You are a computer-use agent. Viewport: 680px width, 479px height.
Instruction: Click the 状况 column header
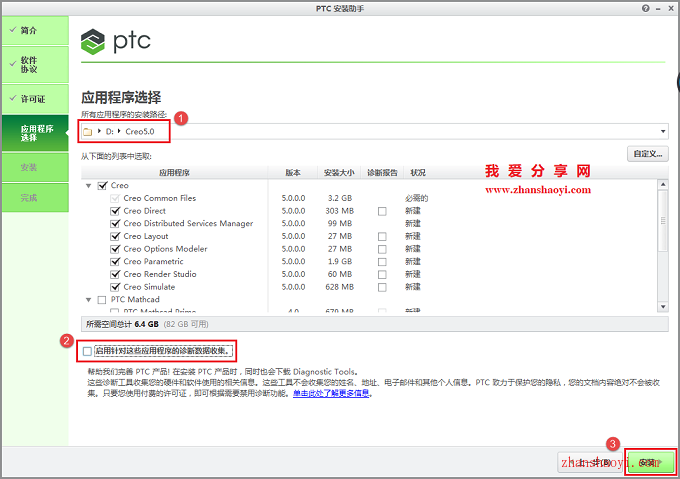(x=418, y=173)
